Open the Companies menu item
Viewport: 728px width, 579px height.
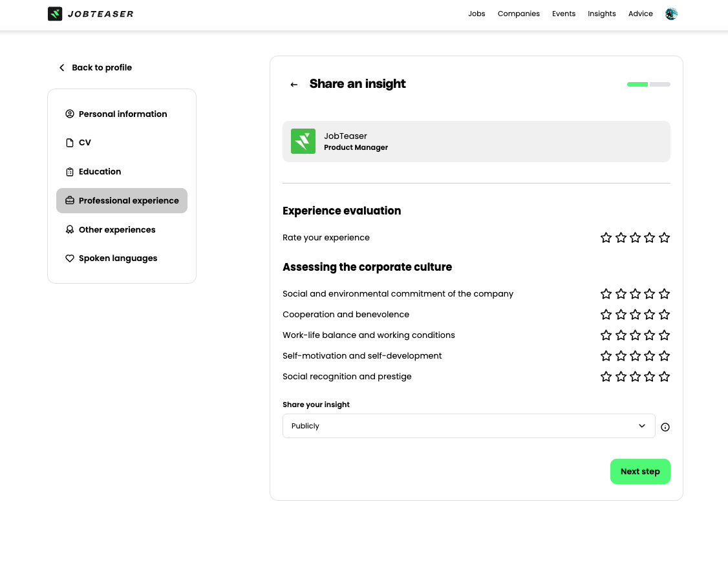[519, 14]
